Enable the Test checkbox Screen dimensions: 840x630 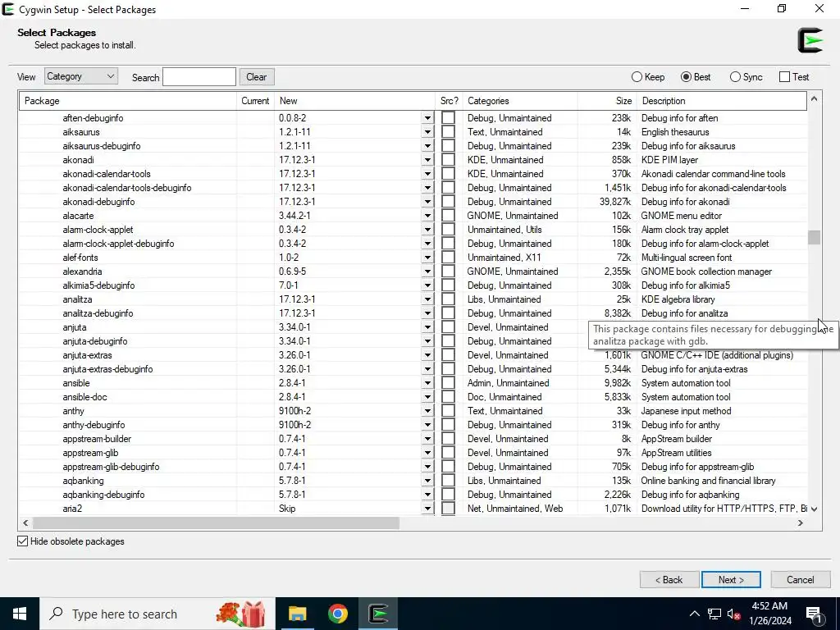pos(784,77)
